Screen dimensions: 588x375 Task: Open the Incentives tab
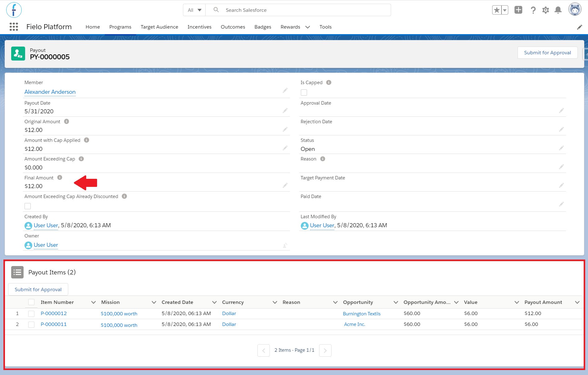tap(199, 27)
